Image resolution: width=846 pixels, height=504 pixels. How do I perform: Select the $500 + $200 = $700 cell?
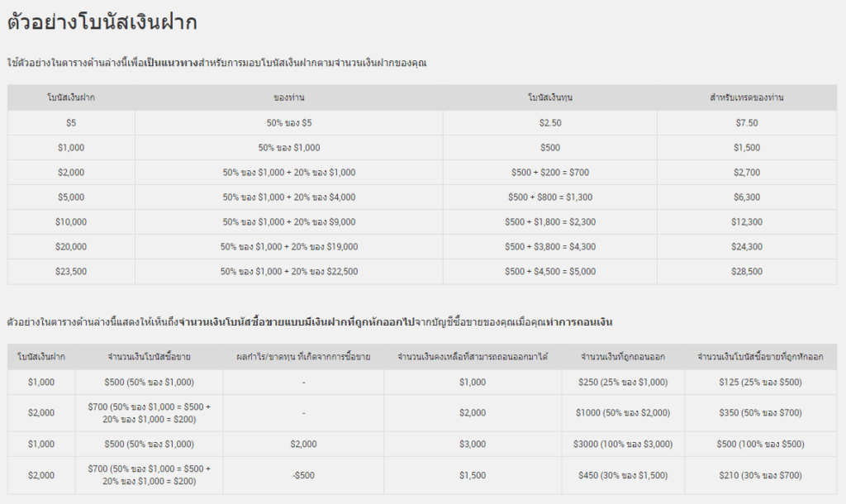pos(549,173)
